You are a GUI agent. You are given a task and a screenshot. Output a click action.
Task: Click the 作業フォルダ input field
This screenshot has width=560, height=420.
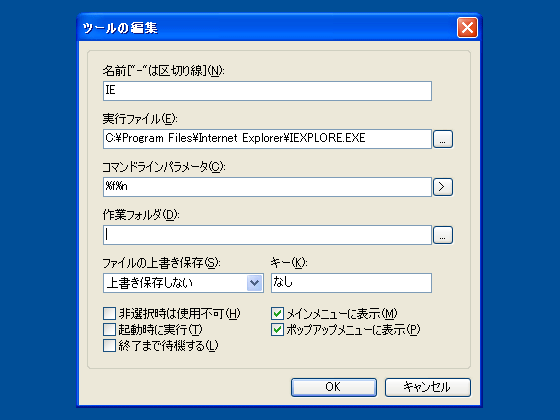267,235
